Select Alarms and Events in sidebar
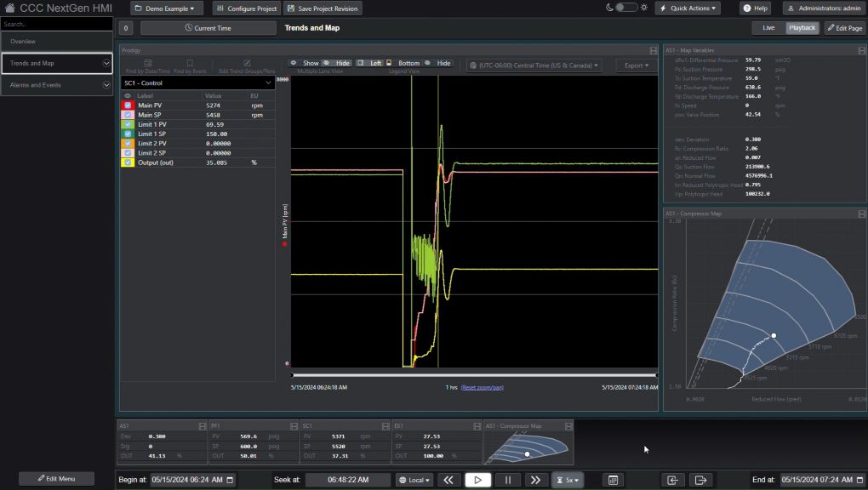The width and height of the screenshot is (868, 490). click(56, 85)
